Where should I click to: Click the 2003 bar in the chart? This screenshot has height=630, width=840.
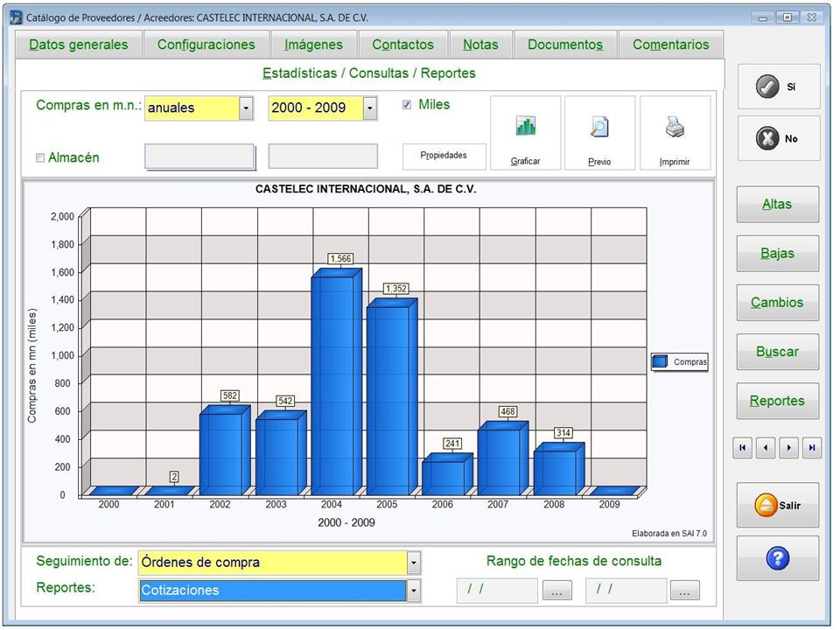tap(281, 452)
